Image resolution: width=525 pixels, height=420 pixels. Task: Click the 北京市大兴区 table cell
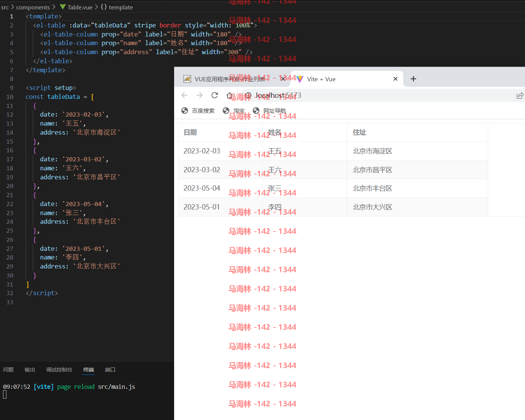[417, 207]
